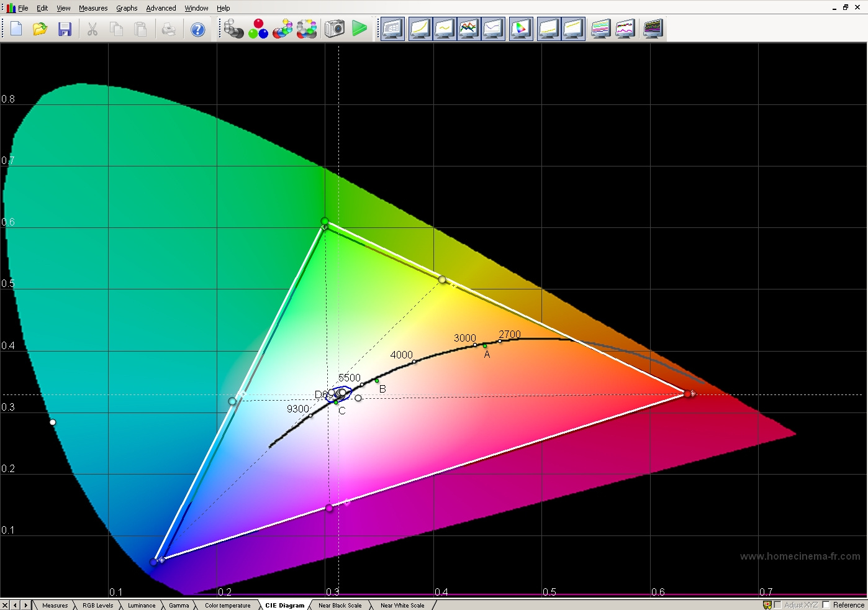Measure secondaries with the multicolor spheres icon

[x=283, y=29]
